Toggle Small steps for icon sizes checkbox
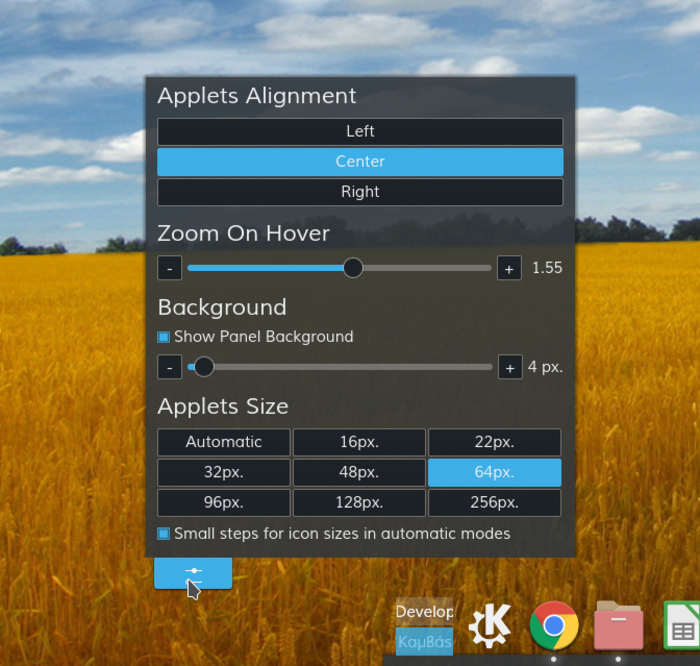Screen dimensions: 700x666 (x=163, y=534)
